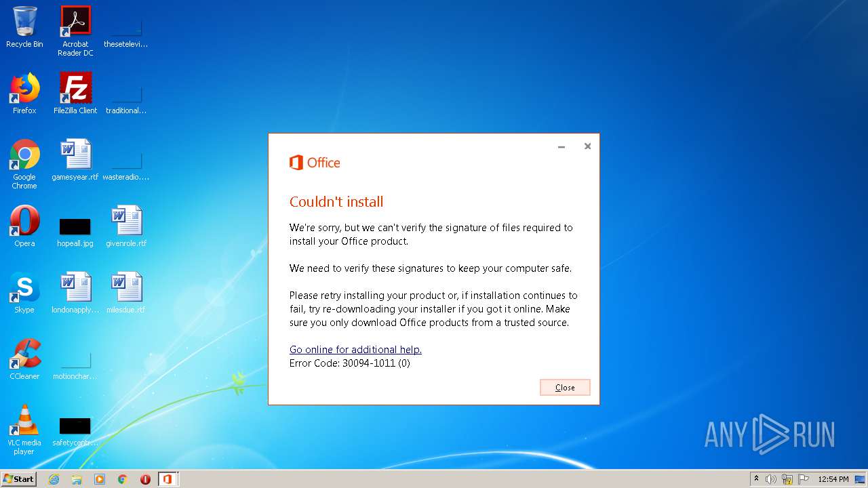Open Windows Explorer folder in taskbar

(x=77, y=479)
